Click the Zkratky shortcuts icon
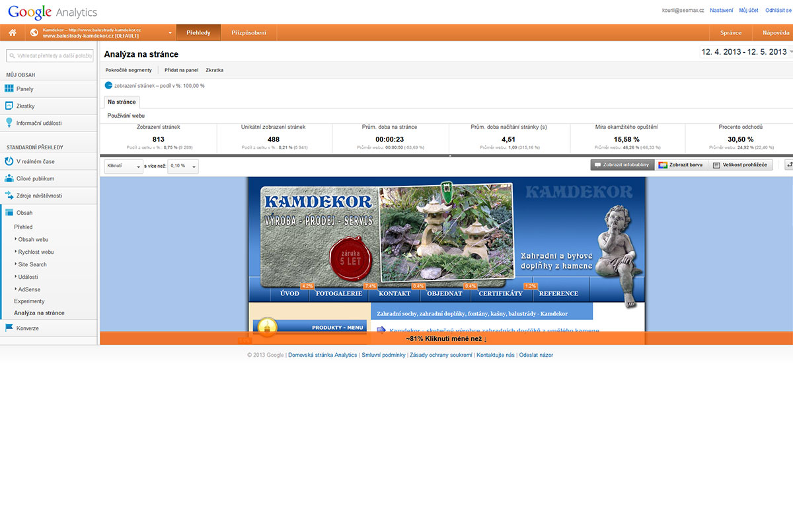This screenshot has width=793, height=532. pyautogui.click(x=9, y=106)
